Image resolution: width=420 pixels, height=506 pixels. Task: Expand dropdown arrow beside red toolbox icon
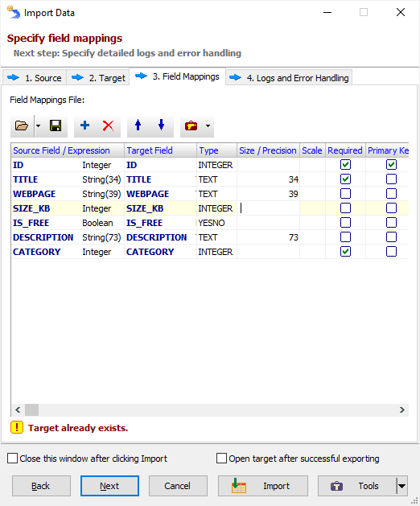coord(208,125)
